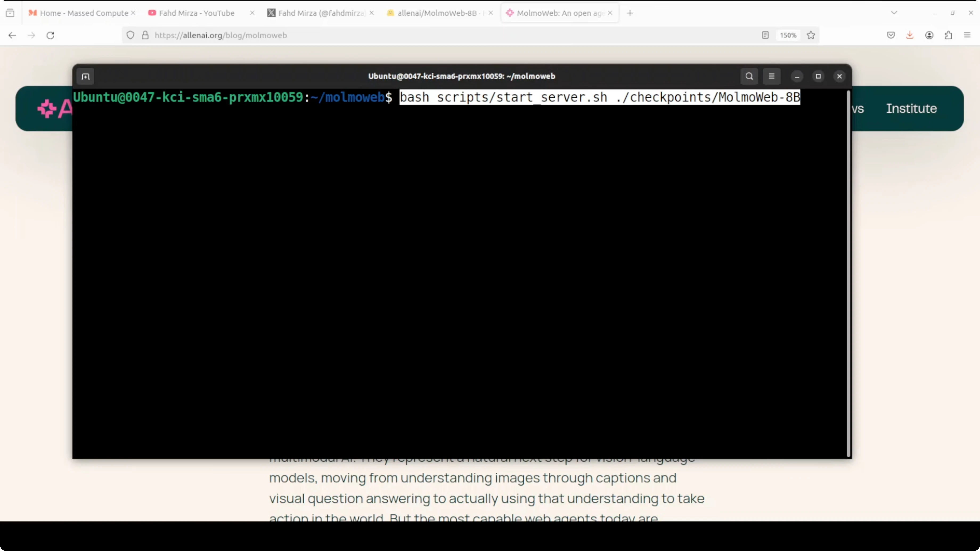Open Firefox application menu
Image resolution: width=980 pixels, height=551 pixels.
coord(967,35)
